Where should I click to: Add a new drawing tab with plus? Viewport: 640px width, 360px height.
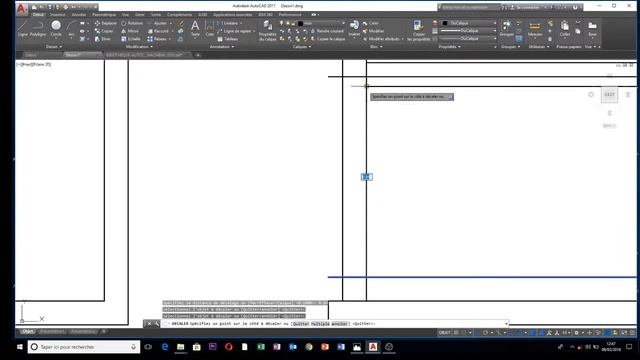(198, 55)
